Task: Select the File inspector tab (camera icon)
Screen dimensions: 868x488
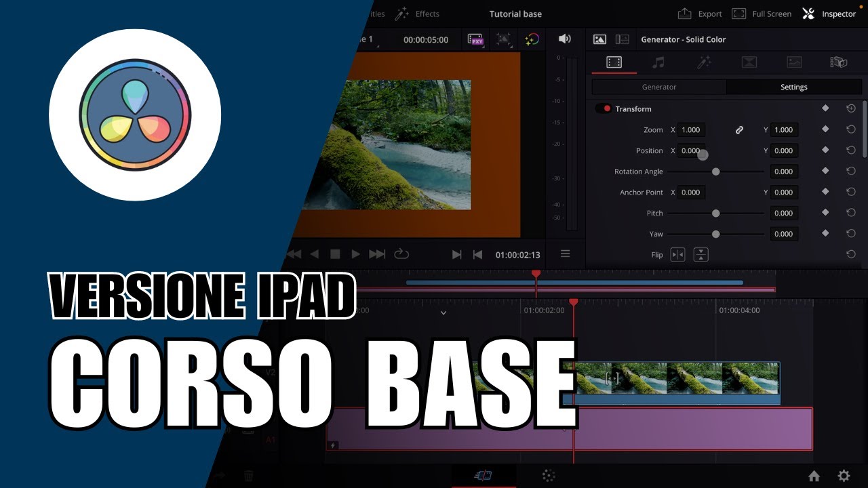Action: click(839, 62)
